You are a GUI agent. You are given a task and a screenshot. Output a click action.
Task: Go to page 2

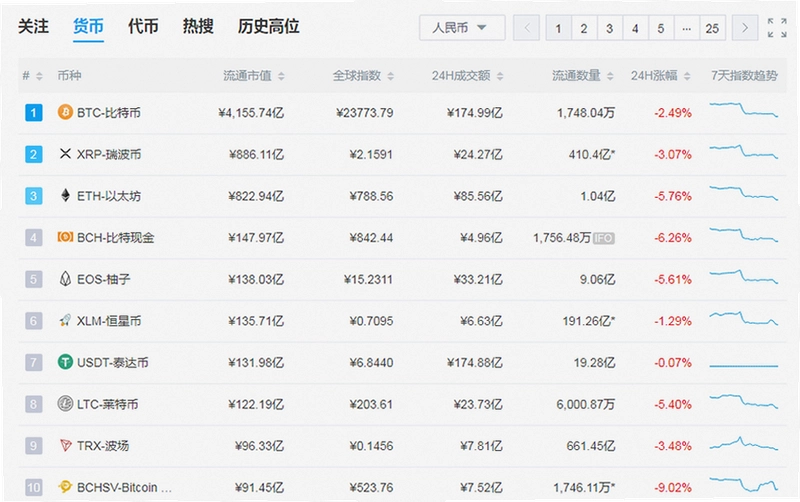[584, 28]
